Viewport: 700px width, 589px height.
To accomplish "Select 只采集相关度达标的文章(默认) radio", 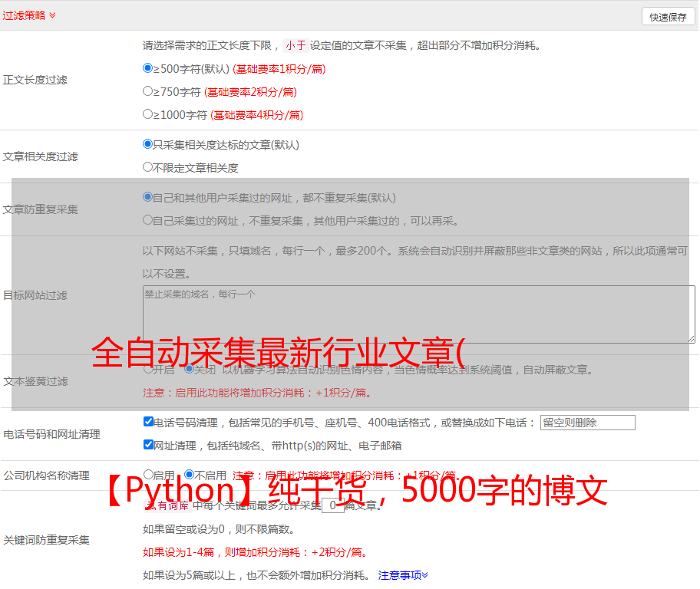I will click(x=147, y=144).
